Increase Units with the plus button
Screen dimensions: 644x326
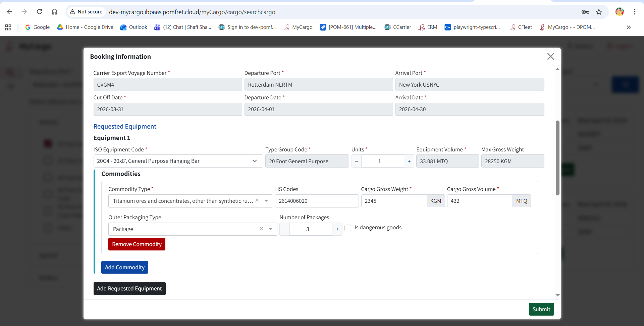coord(409,161)
